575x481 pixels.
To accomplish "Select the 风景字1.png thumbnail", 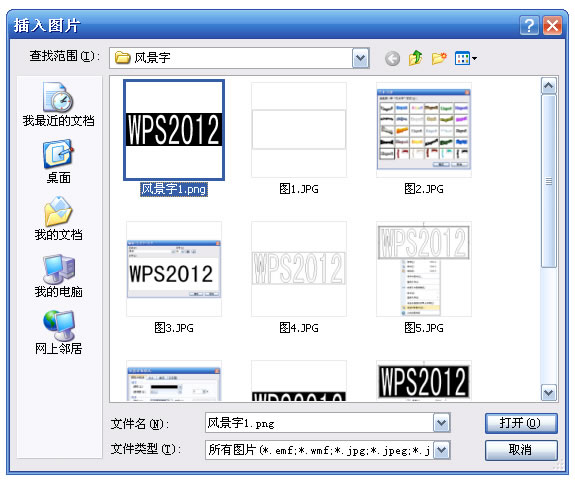I will [x=174, y=130].
